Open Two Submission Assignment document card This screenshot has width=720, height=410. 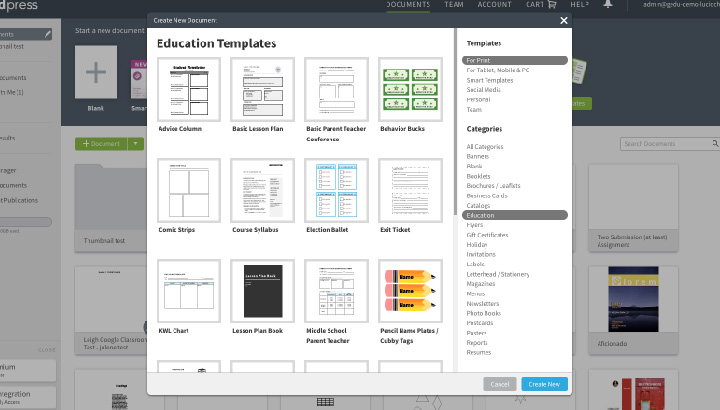(x=633, y=208)
